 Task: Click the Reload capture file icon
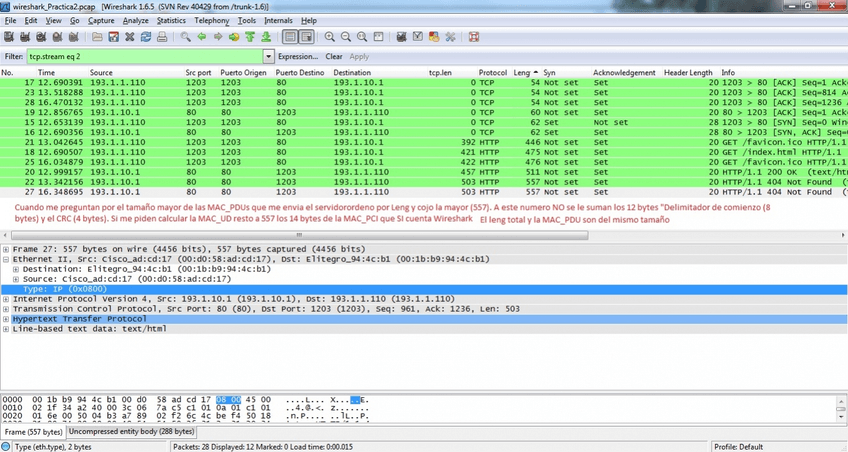[x=145, y=37]
